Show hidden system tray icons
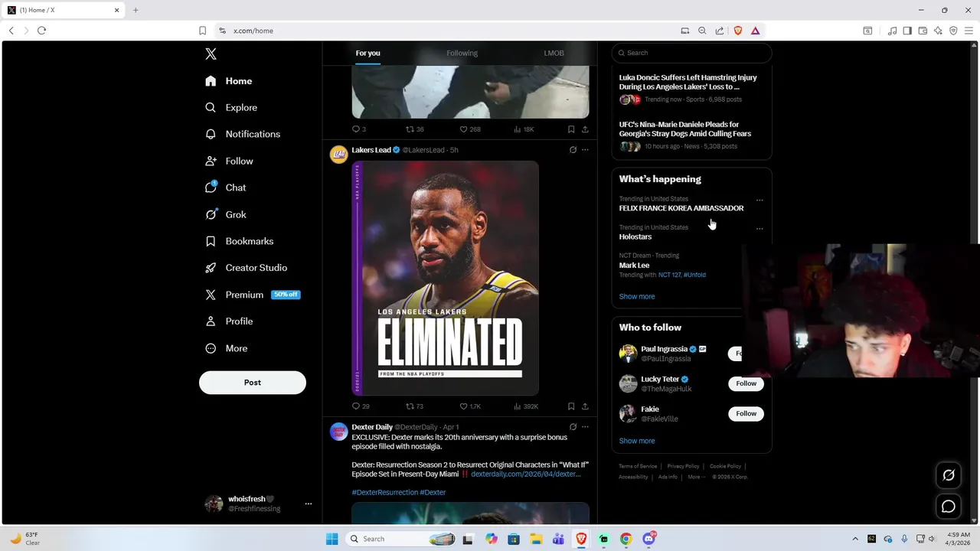This screenshot has height=551, width=980. (x=855, y=539)
